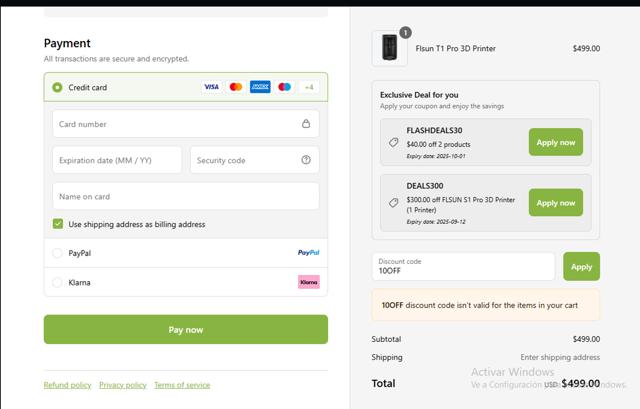This screenshot has height=409, width=640.
Task: Open the Refund policy link
Action: (x=67, y=385)
